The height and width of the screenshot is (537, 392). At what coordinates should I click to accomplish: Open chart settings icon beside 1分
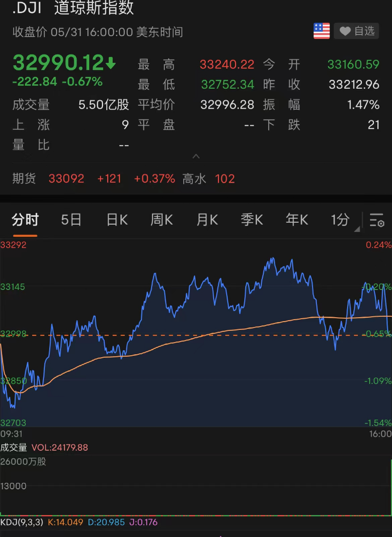[x=376, y=220]
